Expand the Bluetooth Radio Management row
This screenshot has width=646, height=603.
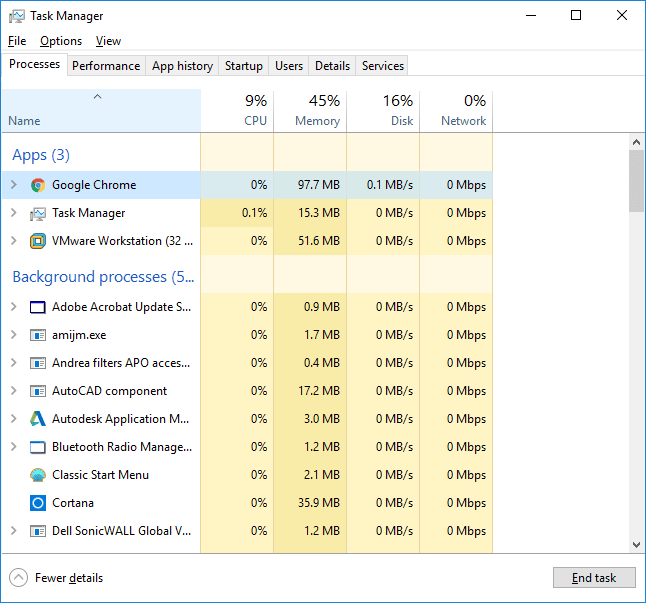point(14,446)
